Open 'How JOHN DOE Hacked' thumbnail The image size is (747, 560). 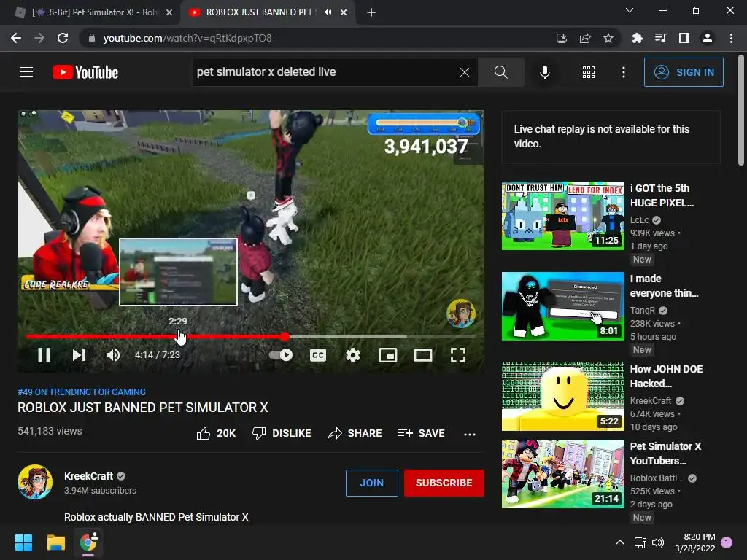[562, 397]
